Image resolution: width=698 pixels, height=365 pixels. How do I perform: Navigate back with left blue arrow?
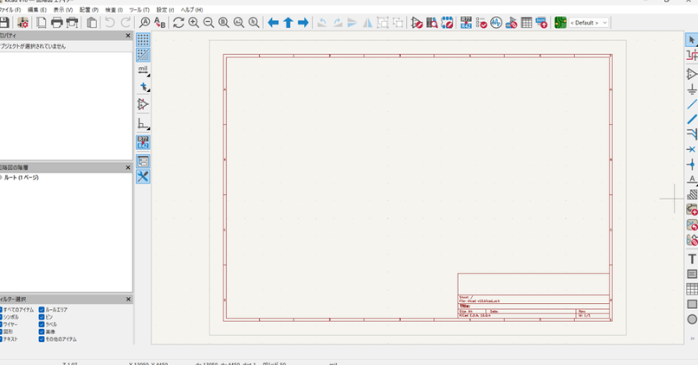273,22
